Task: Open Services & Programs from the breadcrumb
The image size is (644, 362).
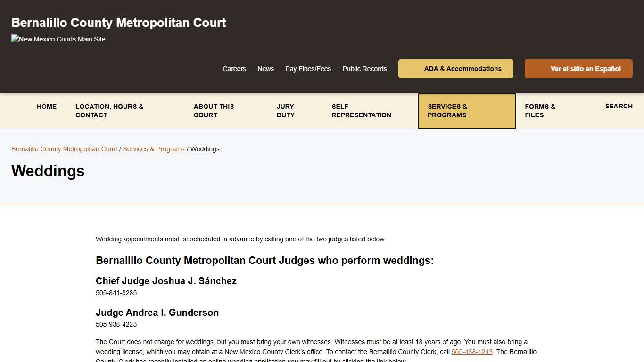Action: pos(154,149)
